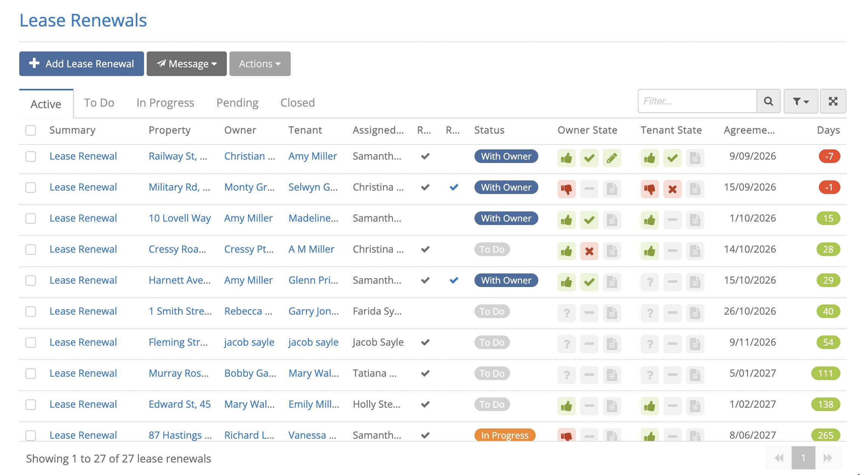The height and width of the screenshot is (475, 868).
Task: Switch to the Active tab
Action: [46, 104]
